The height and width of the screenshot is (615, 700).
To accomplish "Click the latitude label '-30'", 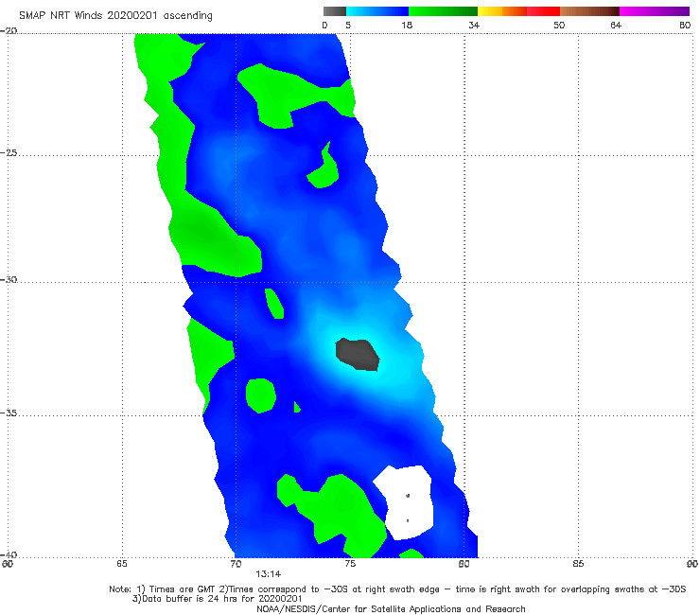I will [9, 279].
